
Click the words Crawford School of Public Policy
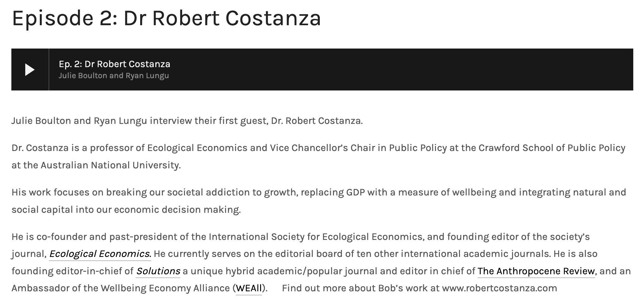click(552, 148)
